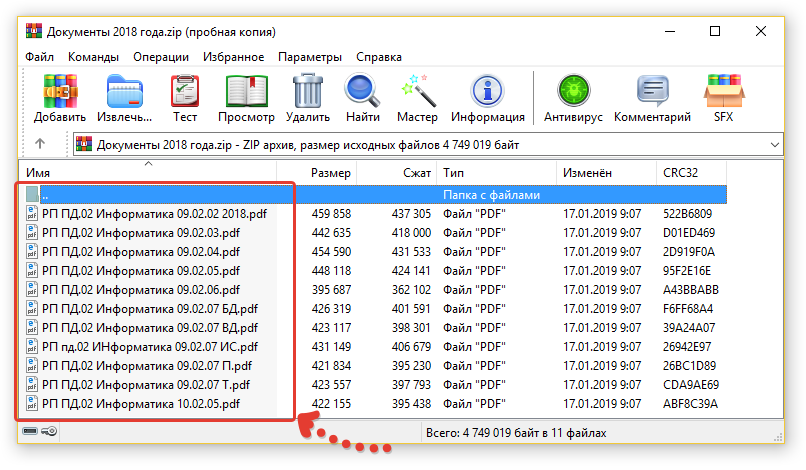
Task: Click the Добавить (Add) toolbar icon
Action: 60,91
